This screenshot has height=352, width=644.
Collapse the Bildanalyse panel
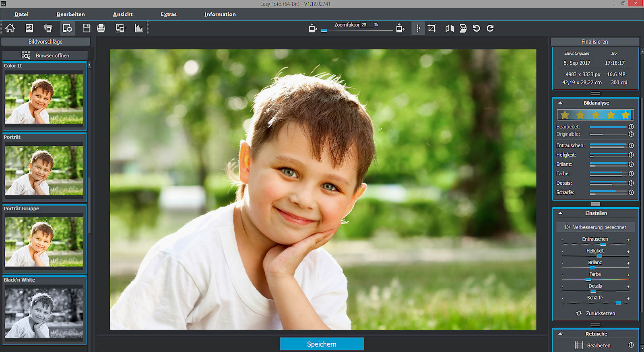click(x=560, y=103)
